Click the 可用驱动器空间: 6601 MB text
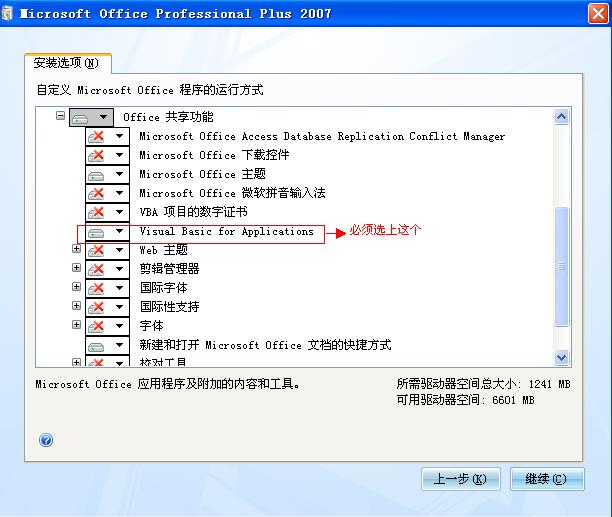 coord(466,400)
